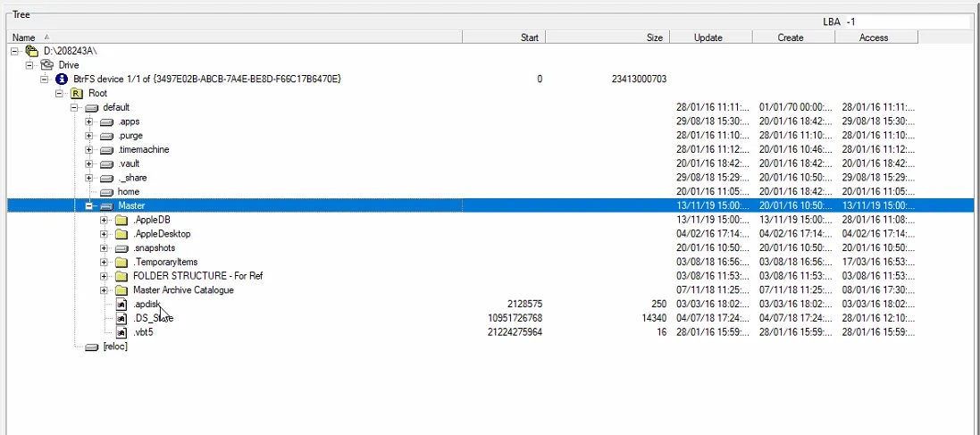
Task: Click the .vbt5 file icon
Action: pos(121,332)
